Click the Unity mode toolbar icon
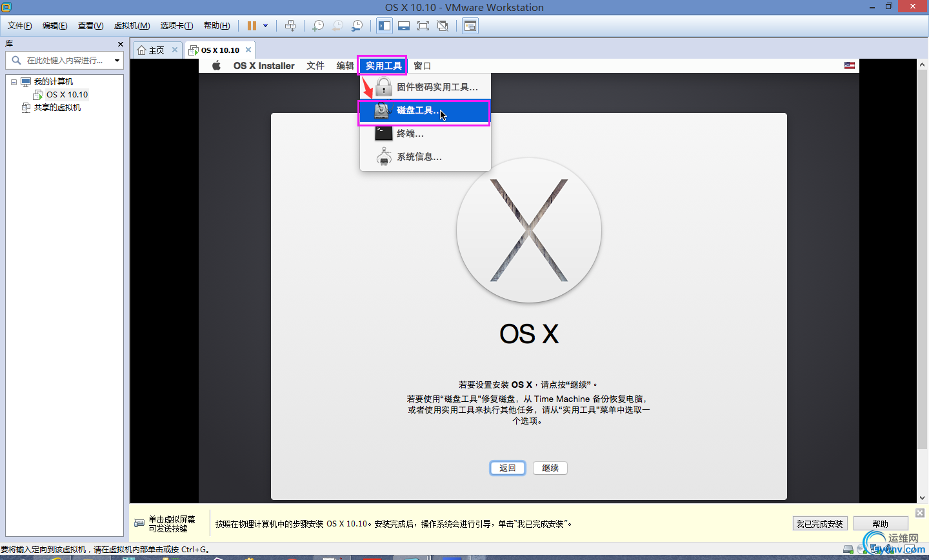 (443, 26)
